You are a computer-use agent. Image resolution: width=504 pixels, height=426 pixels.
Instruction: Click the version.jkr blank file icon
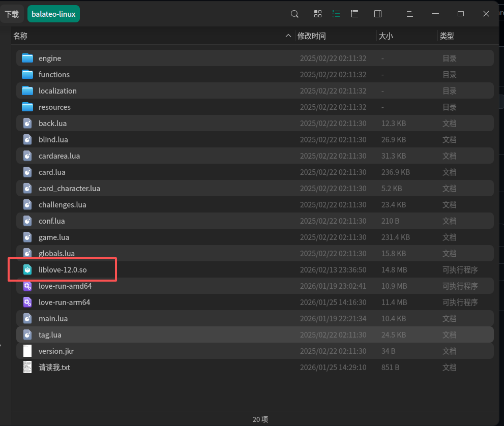point(27,351)
